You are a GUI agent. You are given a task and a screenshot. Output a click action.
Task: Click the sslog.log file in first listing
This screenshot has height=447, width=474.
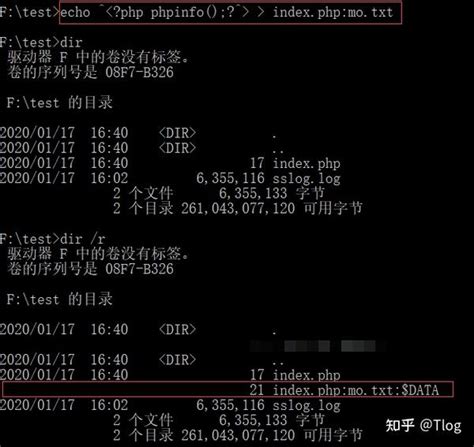pos(306,178)
